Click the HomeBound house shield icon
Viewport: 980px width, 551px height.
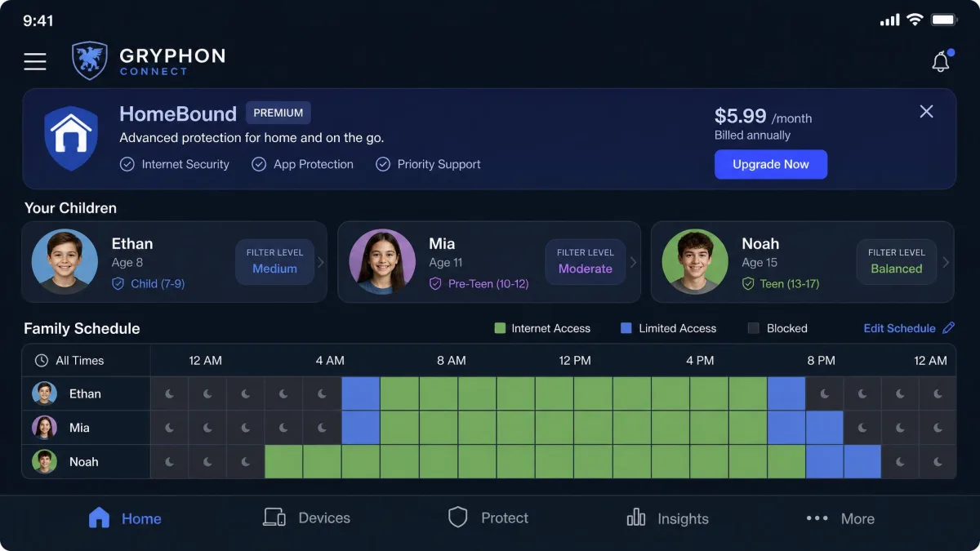[71, 138]
